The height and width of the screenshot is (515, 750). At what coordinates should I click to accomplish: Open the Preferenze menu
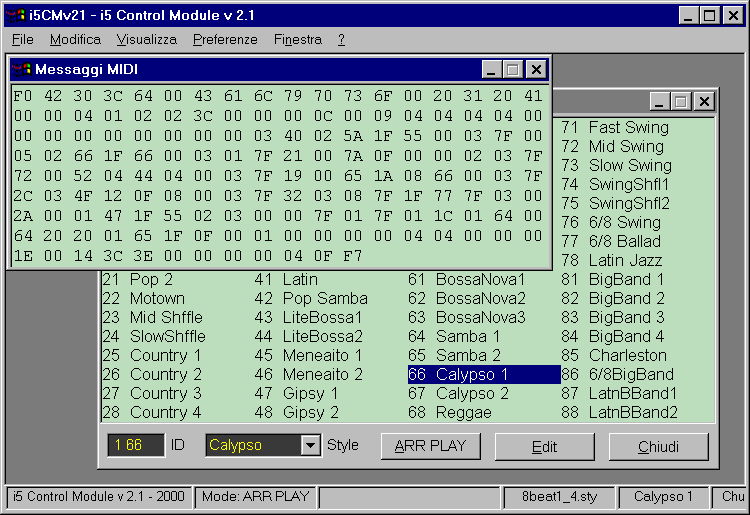(x=225, y=39)
